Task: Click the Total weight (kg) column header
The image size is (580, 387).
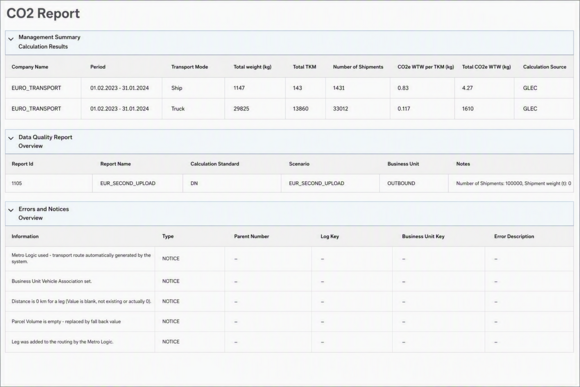Action: pos(252,67)
